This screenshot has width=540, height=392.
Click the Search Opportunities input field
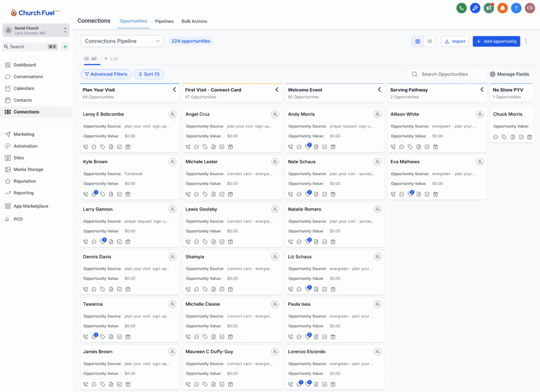pos(451,74)
